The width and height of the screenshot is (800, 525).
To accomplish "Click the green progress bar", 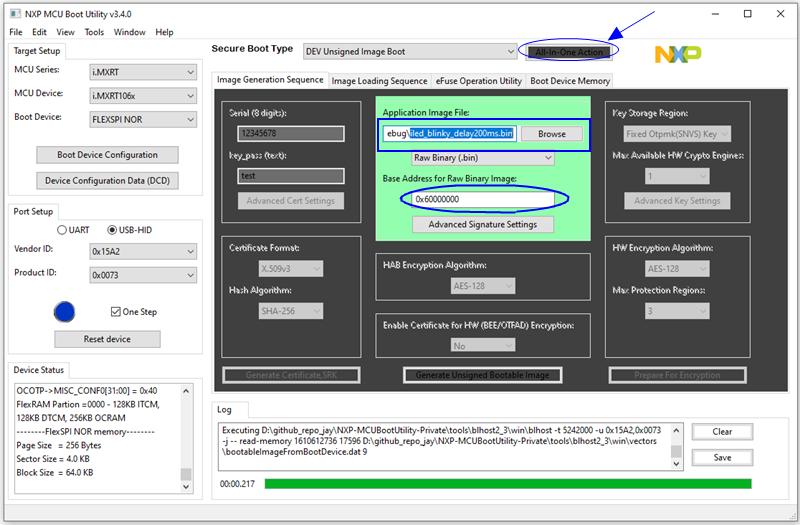I will pyautogui.click(x=508, y=483).
